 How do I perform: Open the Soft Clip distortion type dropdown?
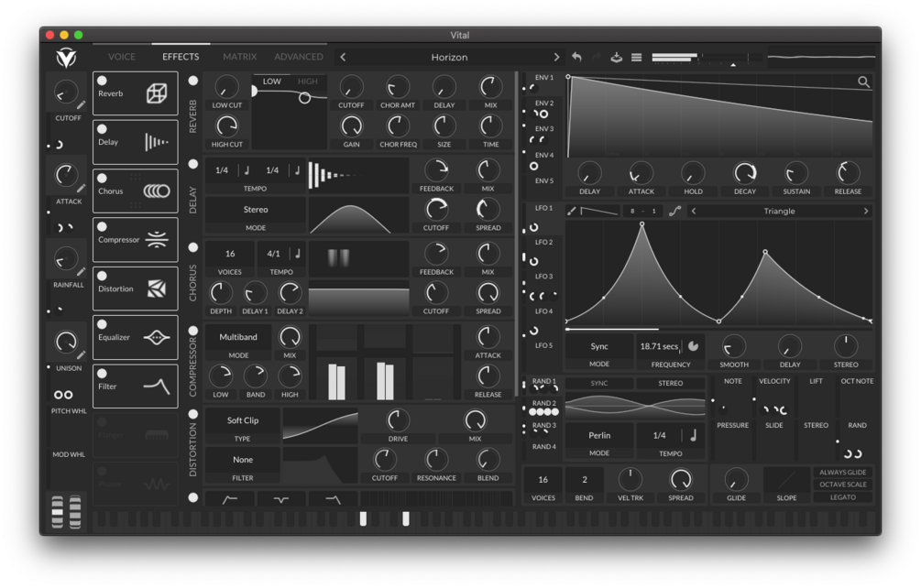point(242,420)
